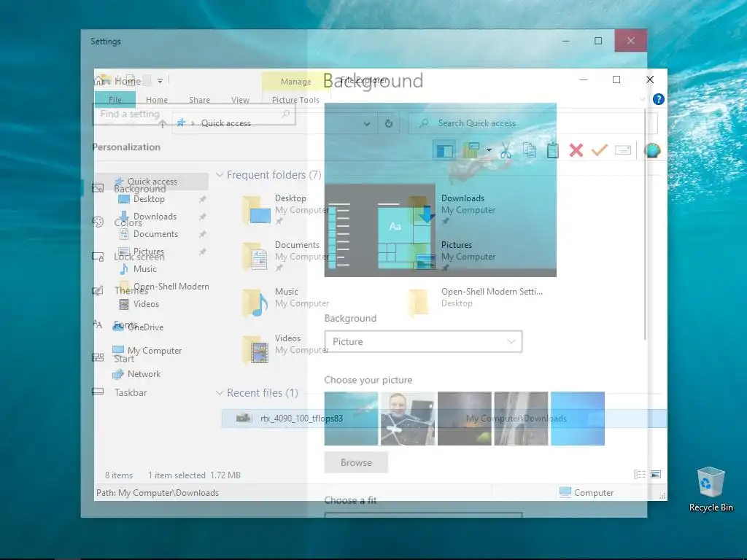Open the Customize Quick Access Toolbar dropdown

160,81
